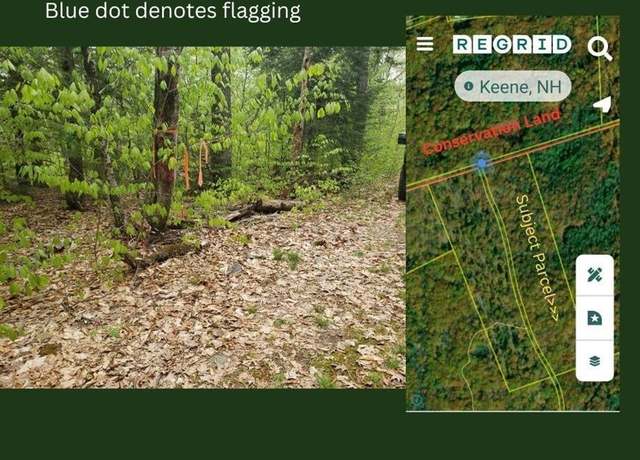640x460 pixels.
Task: Click the REGRID logo
Action: coord(512,44)
